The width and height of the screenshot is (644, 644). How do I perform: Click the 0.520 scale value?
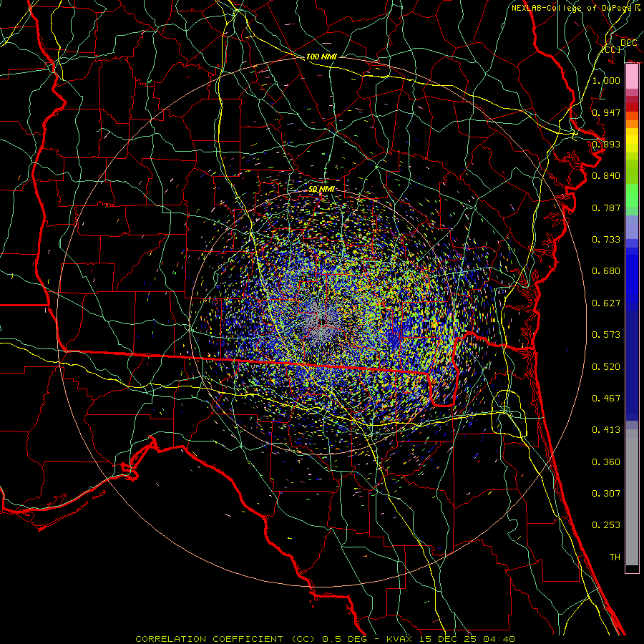(x=606, y=367)
